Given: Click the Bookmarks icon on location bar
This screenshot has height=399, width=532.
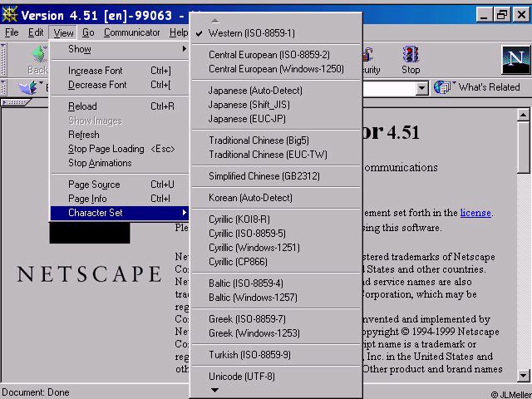Looking at the screenshot, I should pos(26,87).
